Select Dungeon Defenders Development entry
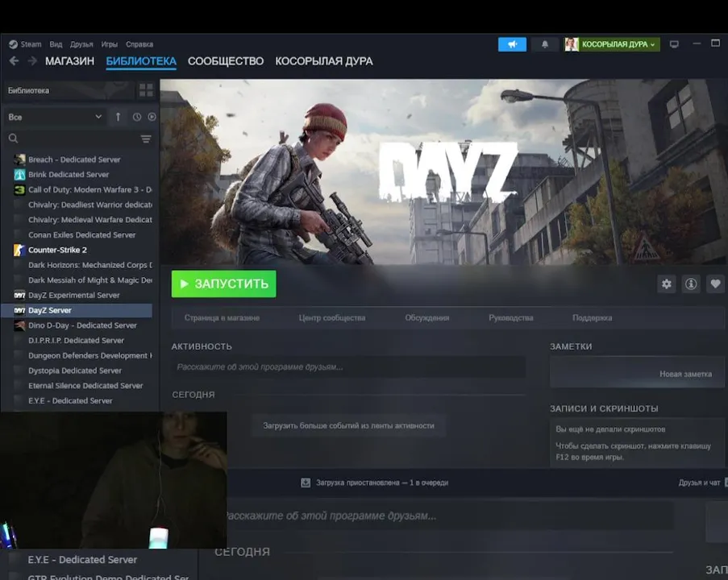The width and height of the screenshot is (728, 580). pos(90,355)
